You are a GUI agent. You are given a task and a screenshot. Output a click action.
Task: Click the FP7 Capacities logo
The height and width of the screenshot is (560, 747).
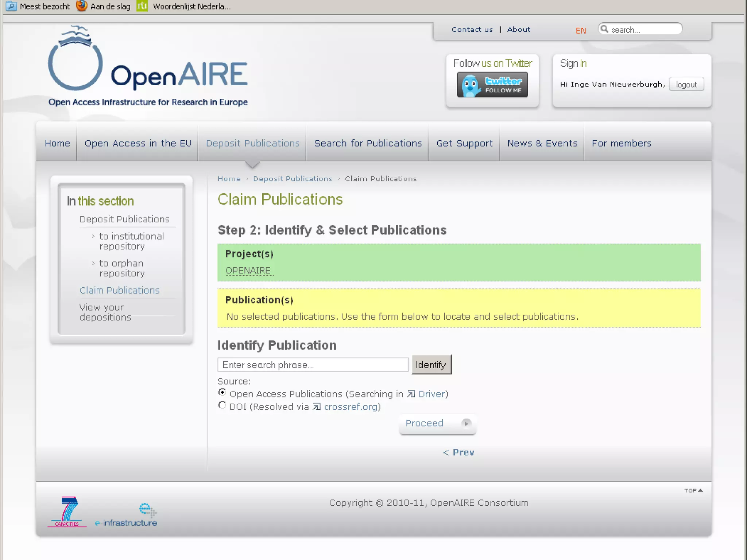(67, 512)
